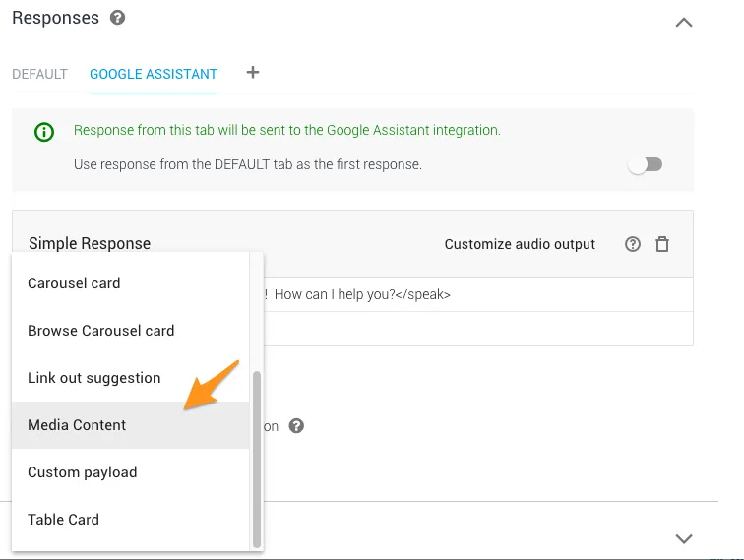Select the GOOGLE ASSISTANT tab
The image size is (744, 560).
click(154, 74)
